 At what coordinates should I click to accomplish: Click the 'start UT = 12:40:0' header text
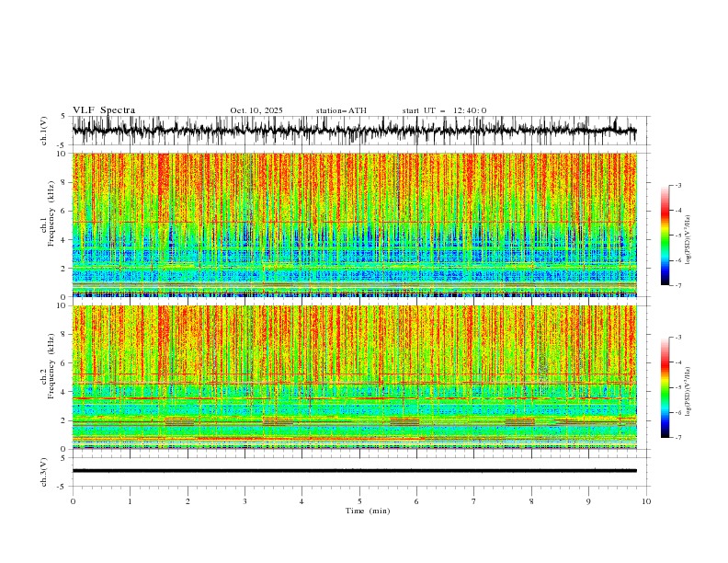(x=444, y=110)
